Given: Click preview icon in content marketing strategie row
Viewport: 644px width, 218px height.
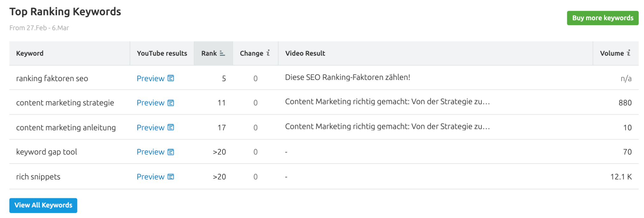Looking at the screenshot, I should [x=171, y=103].
